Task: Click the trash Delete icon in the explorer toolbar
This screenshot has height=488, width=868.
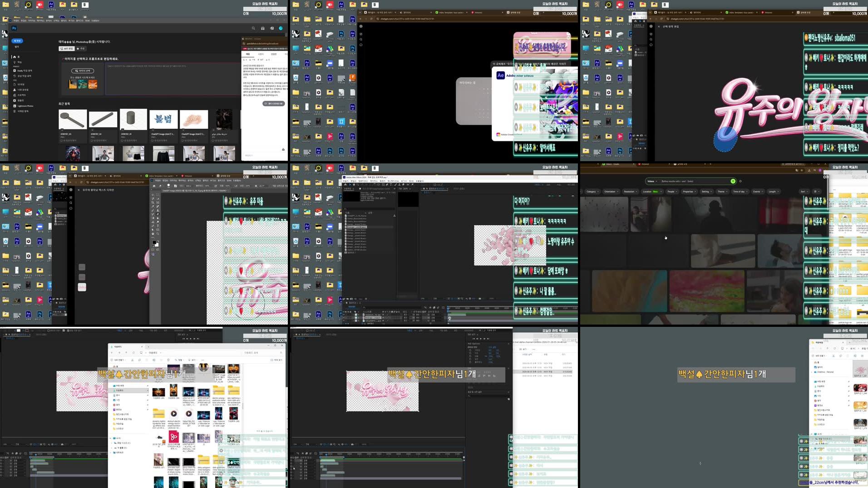Action: 168,360
